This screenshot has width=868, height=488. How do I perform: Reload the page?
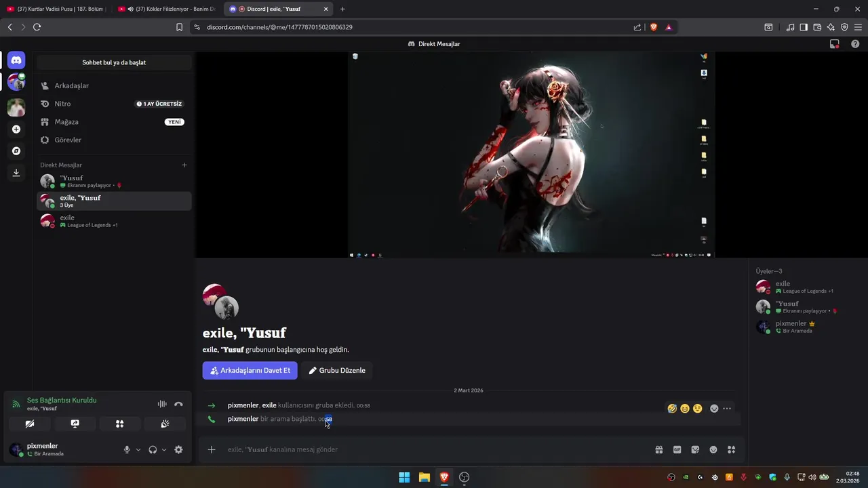[37, 27]
